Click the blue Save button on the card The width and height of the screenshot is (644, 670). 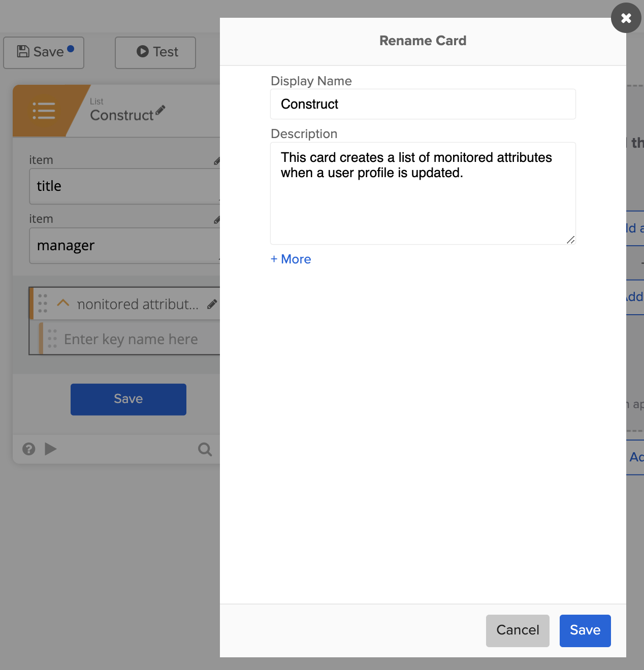tap(128, 399)
